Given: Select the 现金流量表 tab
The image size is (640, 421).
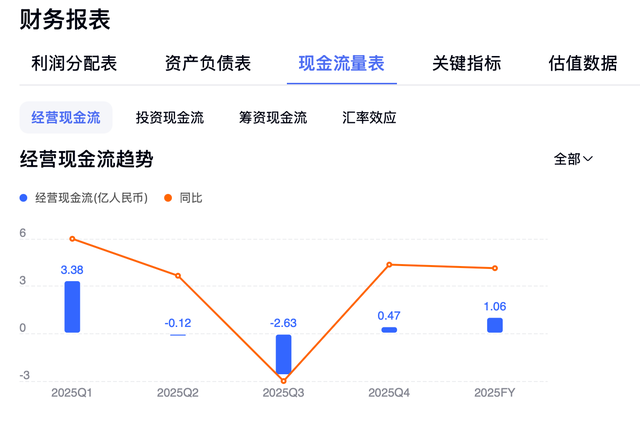Looking at the screenshot, I should point(341,63).
